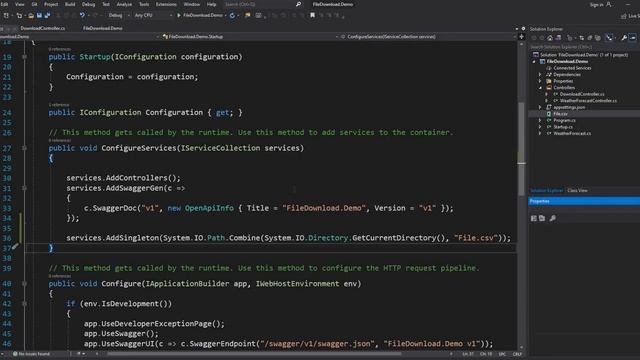
Task: Collapse the Configure method at line 40
Action: click(24, 284)
